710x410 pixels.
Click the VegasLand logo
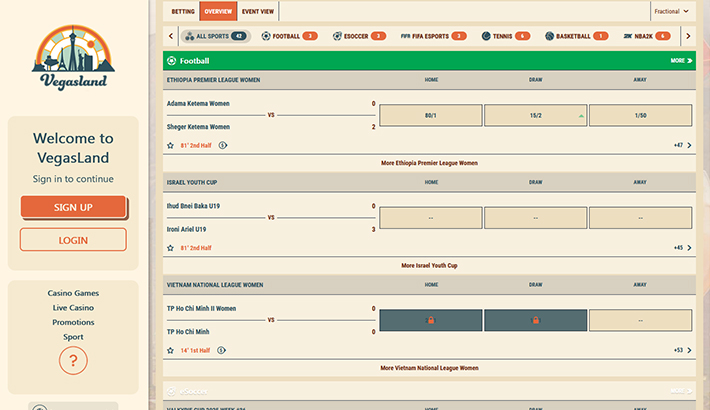(73, 60)
